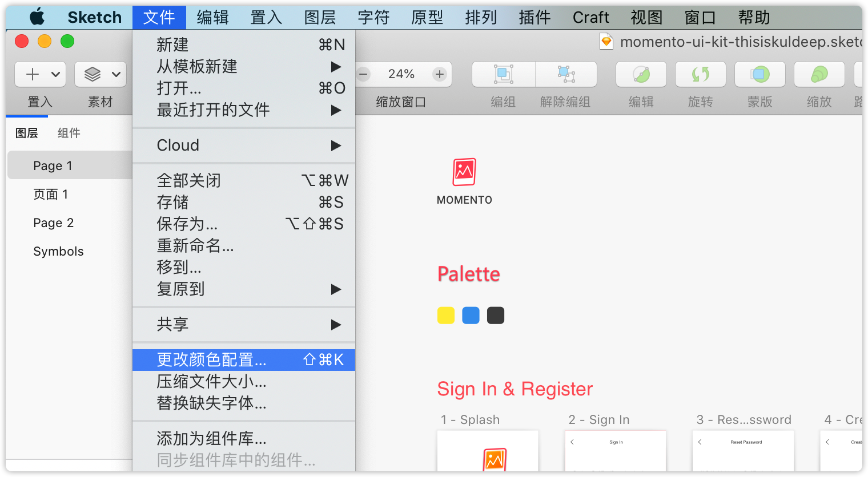This screenshot has height=477, width=868.
Task: Click the yellow palette color swatch
Action: (x=445, y=316)
